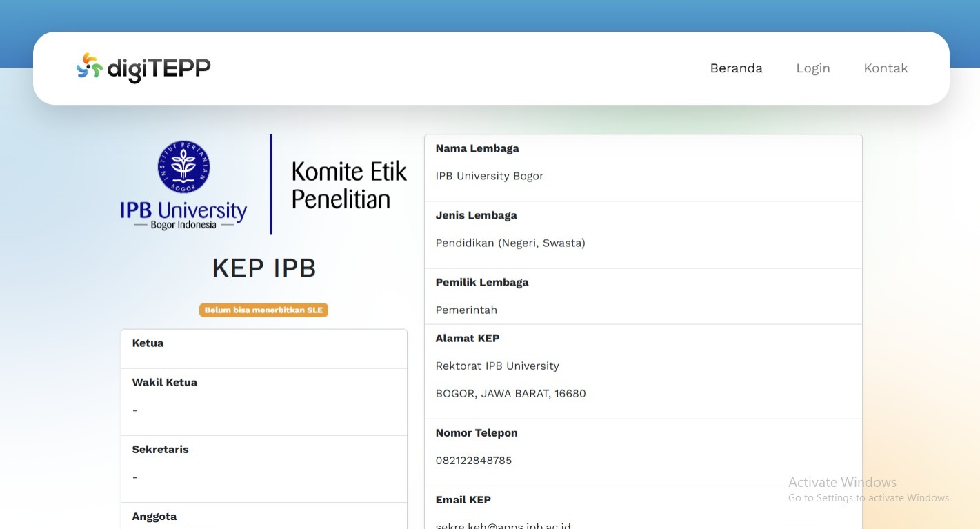Click the Komite Etik Penelitian logo text
This screenshot has height=529, width=980.
coord(349,185)
